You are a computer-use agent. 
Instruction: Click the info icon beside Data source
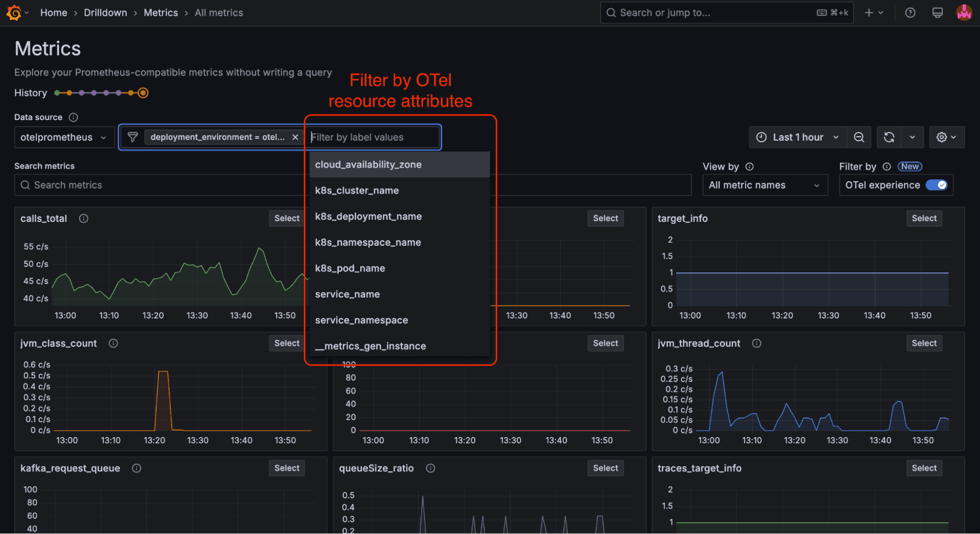click(x=74, y=117)
